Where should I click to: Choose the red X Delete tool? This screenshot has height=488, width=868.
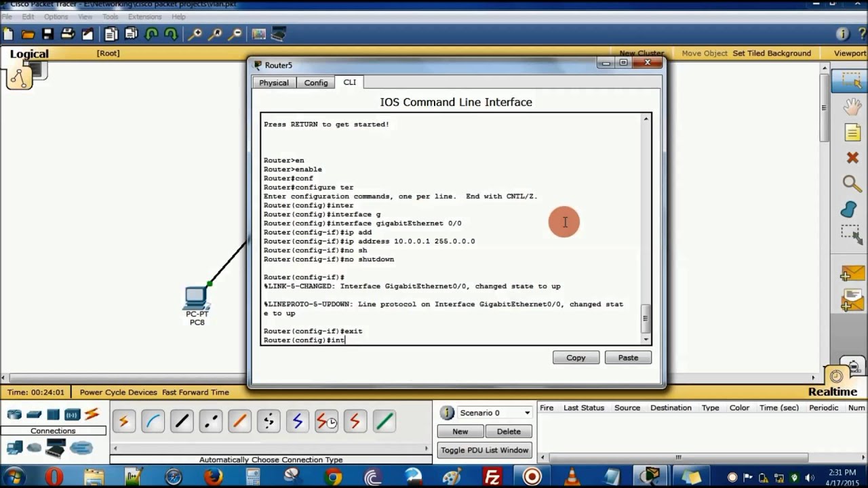coord(852,158)
